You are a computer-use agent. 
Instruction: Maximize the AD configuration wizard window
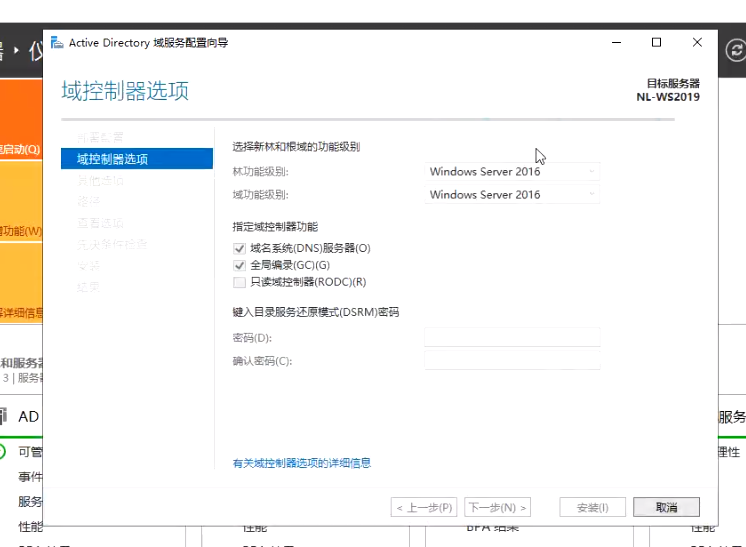click(657, 42)
